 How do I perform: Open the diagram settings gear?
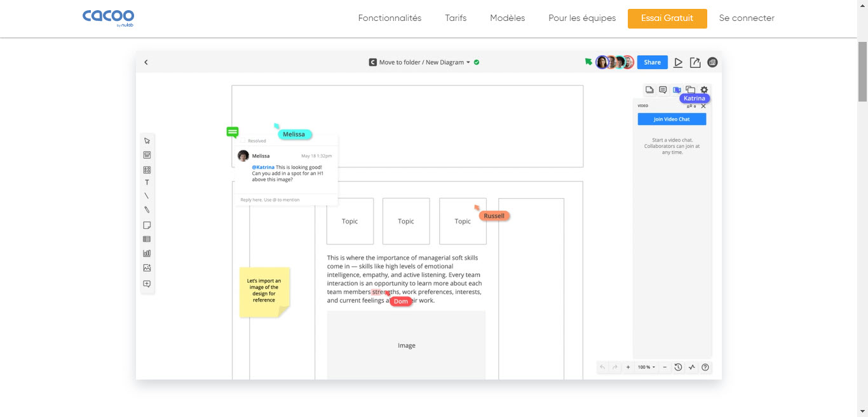tap(704, 89)
